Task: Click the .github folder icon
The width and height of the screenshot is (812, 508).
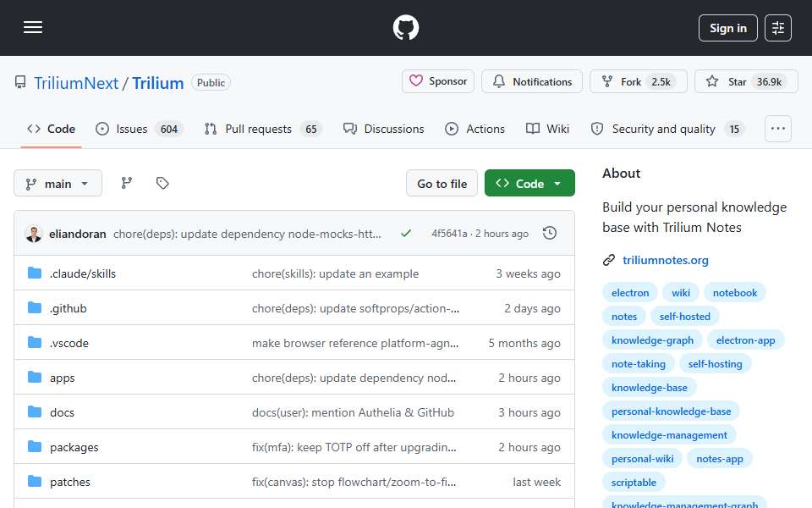Action: click(34, 308)
